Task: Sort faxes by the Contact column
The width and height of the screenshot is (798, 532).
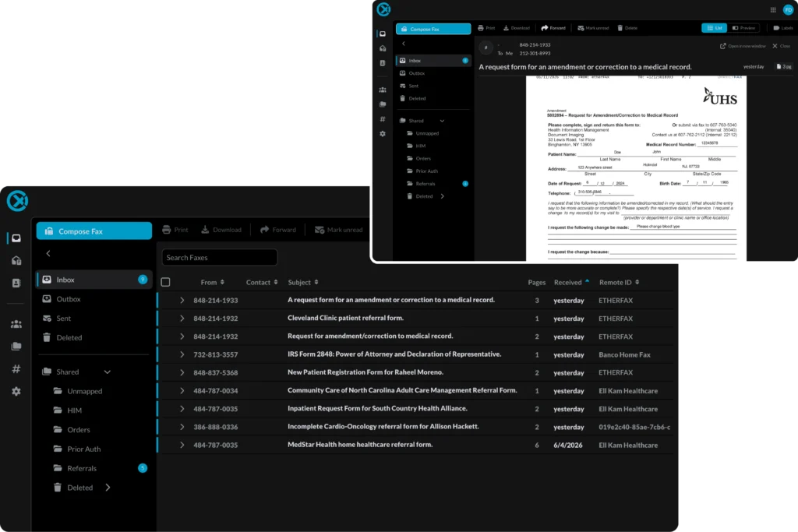Action: pos(262,282)
